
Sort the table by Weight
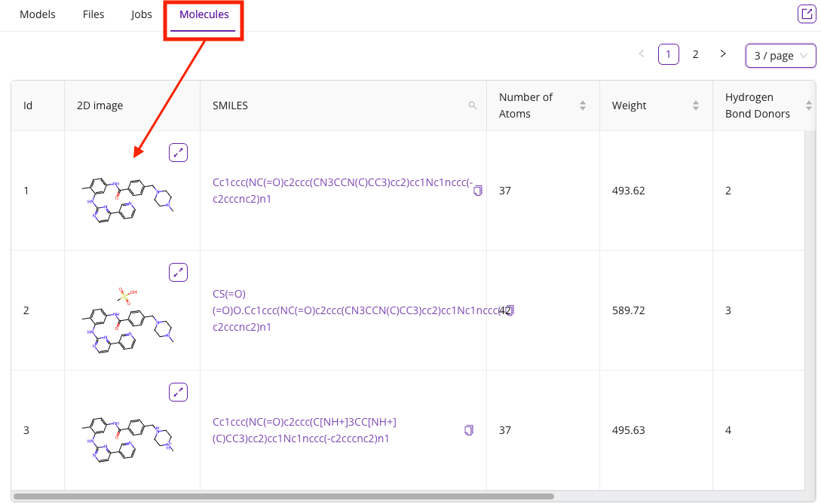[695, 106]
